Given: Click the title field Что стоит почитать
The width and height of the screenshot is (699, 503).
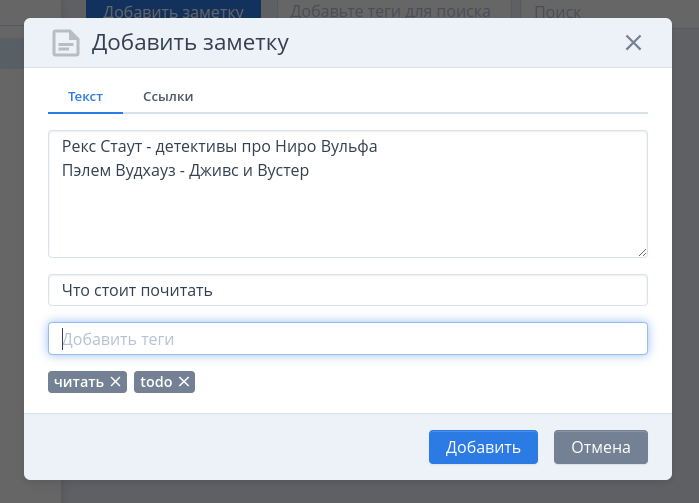Looking at the screenshot, I should click(348, 290).
